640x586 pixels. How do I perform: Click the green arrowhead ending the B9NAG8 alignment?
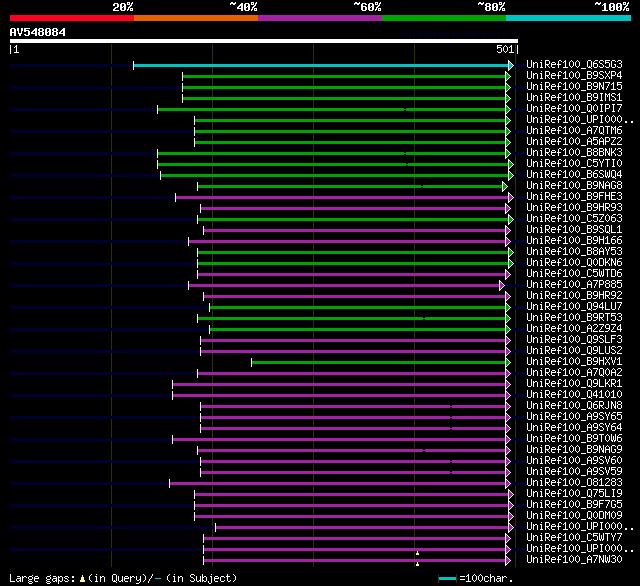505,186
